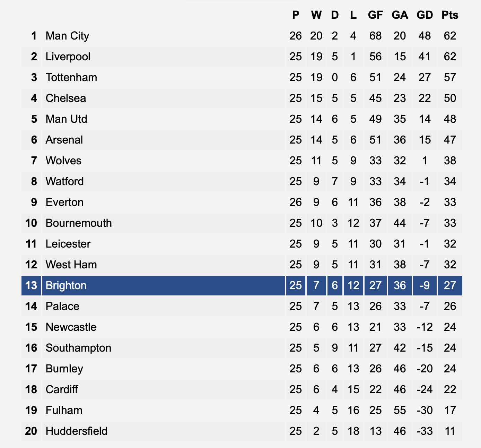Open the Bournemouth team entry

79,223
